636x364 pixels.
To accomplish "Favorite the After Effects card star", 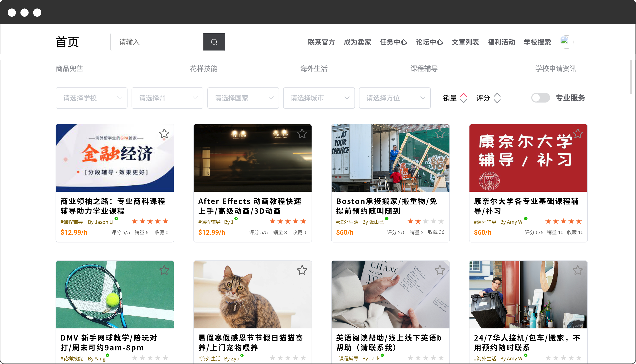I will coord(302,134).
